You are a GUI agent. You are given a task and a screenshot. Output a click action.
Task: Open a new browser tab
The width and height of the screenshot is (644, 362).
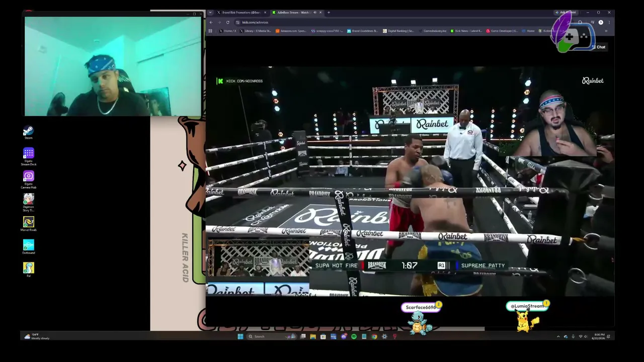[329, 13]
